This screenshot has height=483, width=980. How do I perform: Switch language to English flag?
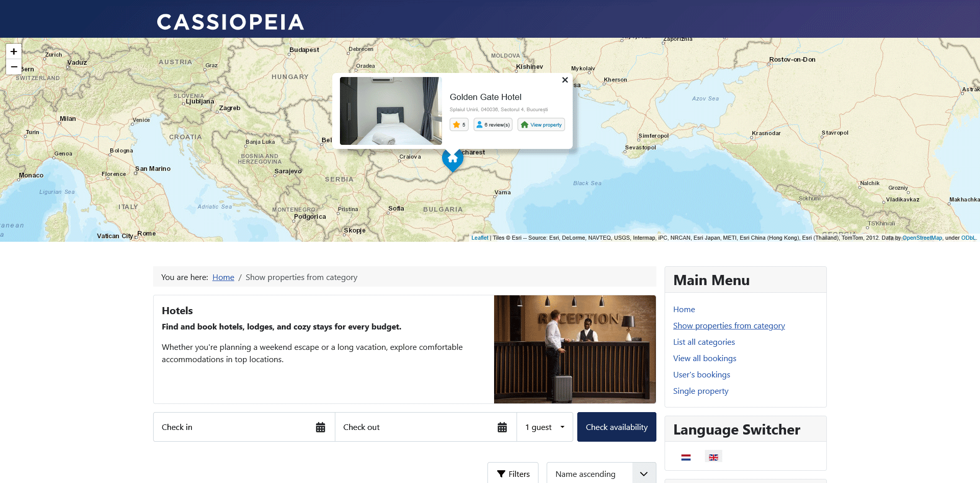714,457
